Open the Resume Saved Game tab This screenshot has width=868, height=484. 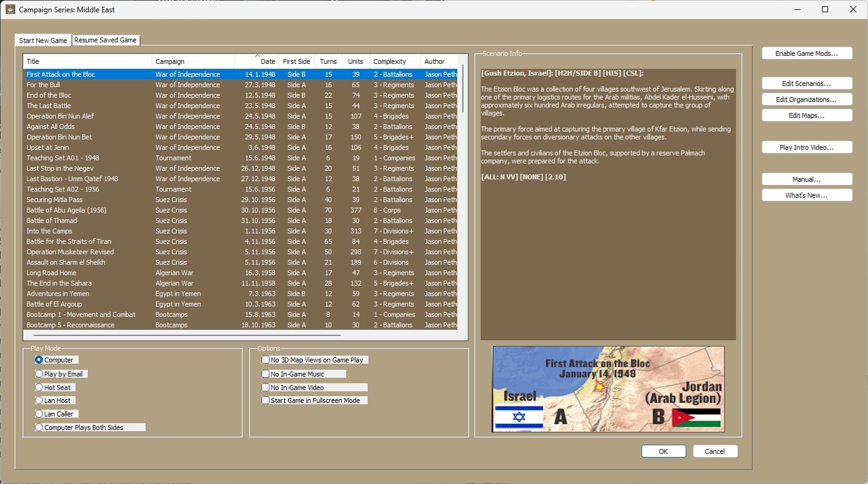106,40
